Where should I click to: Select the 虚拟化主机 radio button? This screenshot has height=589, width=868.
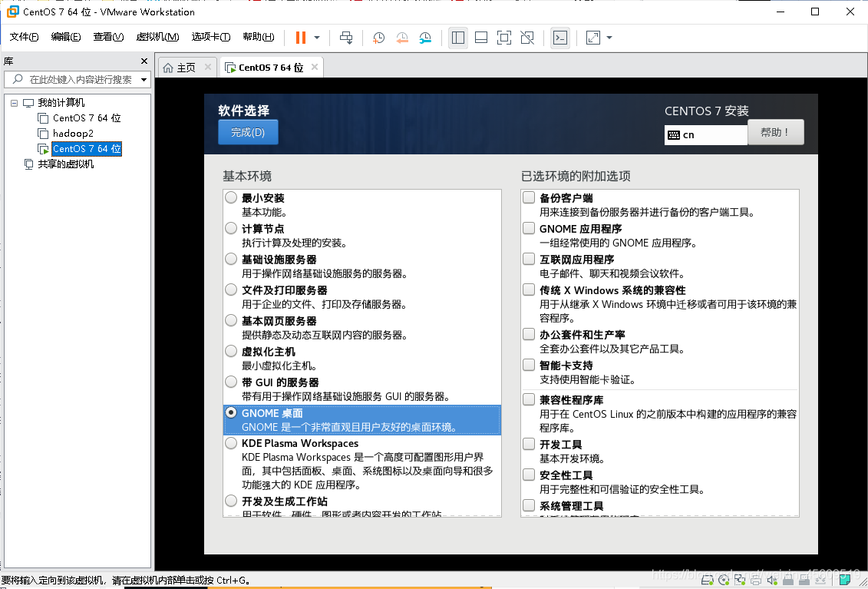pos(232,351)
